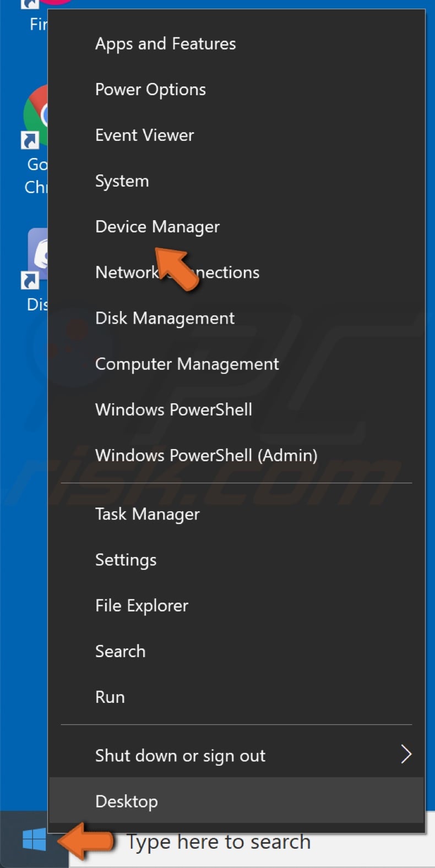
Task: Open the Run dialog entry
Action: 110,697
